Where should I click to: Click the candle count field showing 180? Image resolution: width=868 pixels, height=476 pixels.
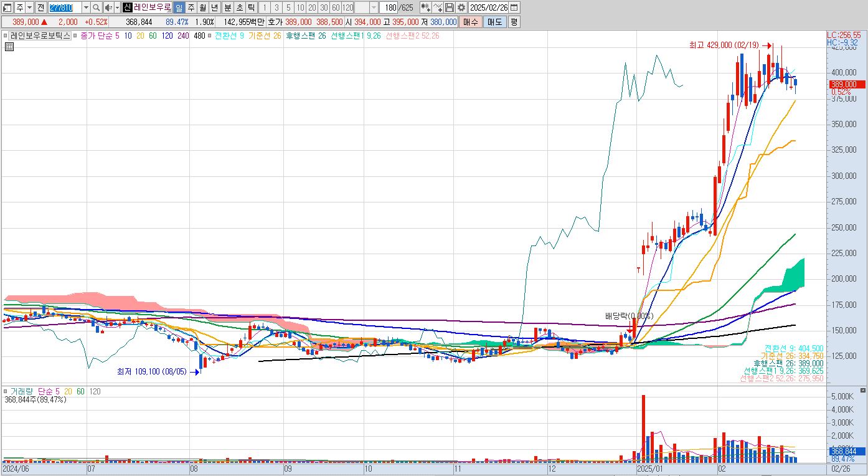pyautogui.click(x=389, y=7)
